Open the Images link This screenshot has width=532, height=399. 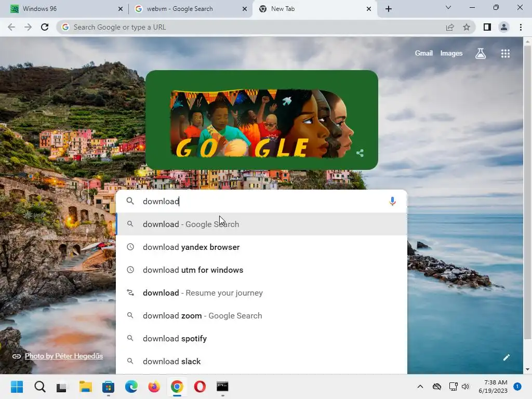(451, 54)
